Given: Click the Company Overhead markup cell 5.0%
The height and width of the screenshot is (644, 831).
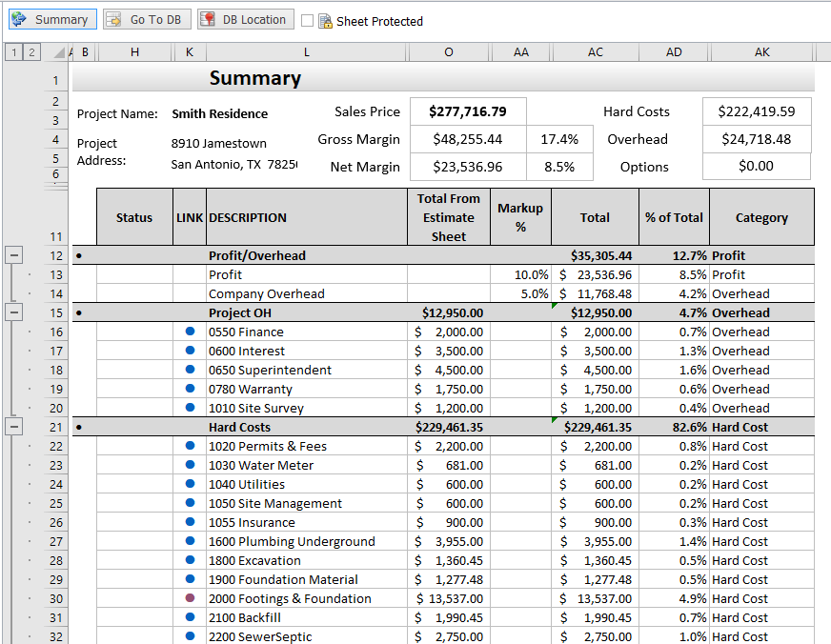Looking at the screenshot, I should point(520,293).
